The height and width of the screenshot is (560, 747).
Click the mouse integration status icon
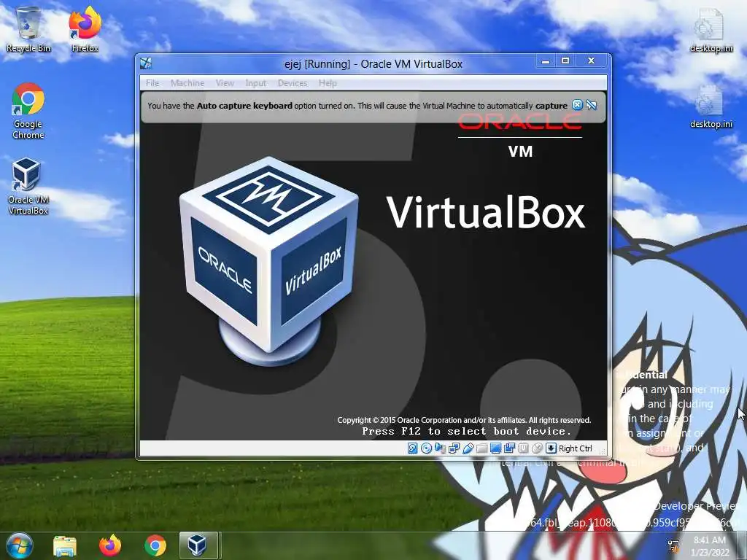(537, 448)
